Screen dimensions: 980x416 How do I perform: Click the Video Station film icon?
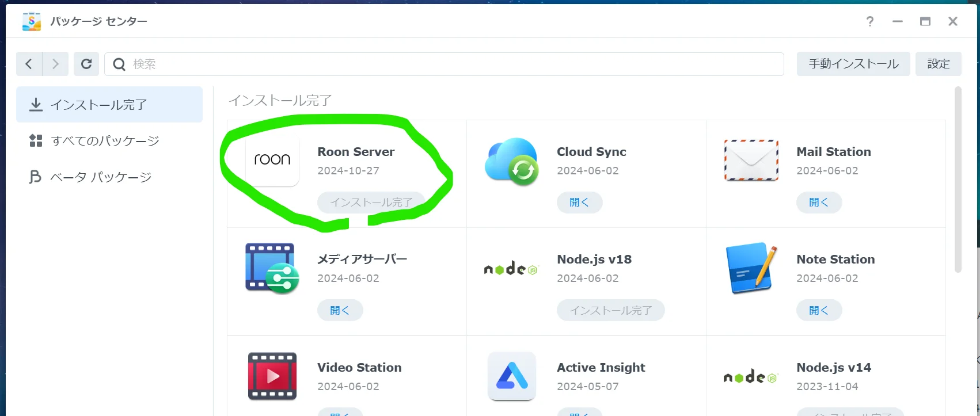[272, 376]
